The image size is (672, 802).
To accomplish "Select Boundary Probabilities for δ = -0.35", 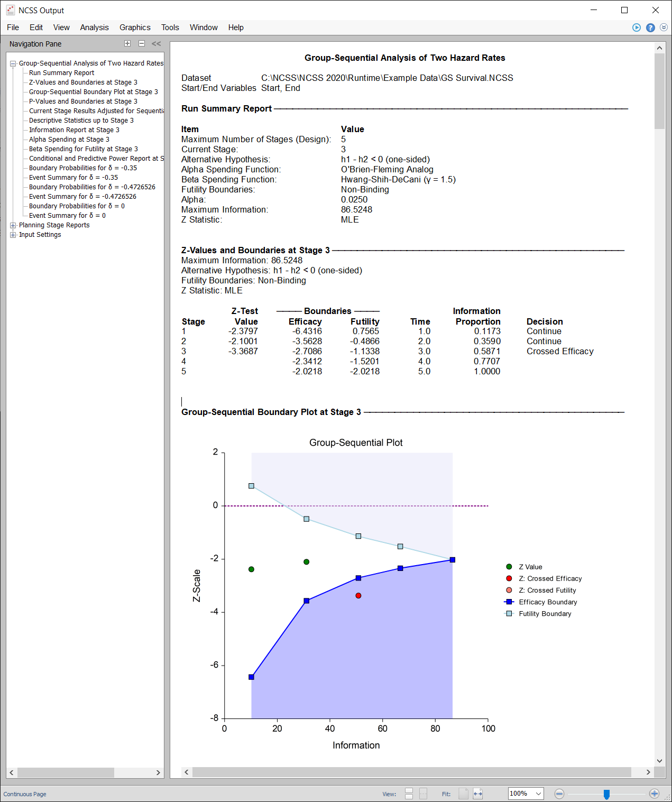I will [83, 168].
